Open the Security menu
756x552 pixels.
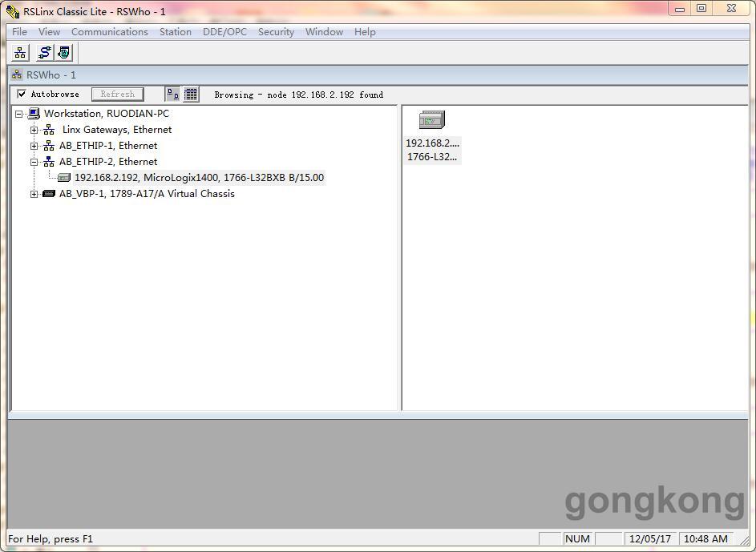tap(276, 32)
